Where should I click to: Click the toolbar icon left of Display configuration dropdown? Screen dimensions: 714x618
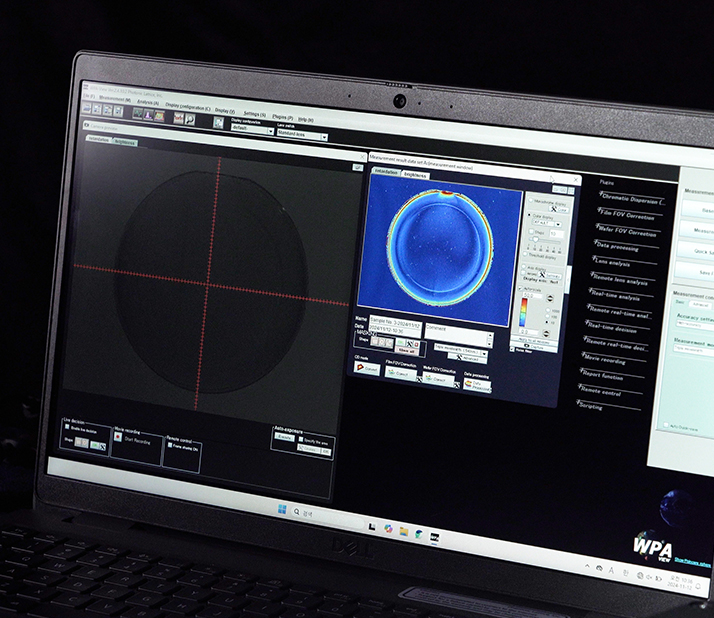[219, 123]
